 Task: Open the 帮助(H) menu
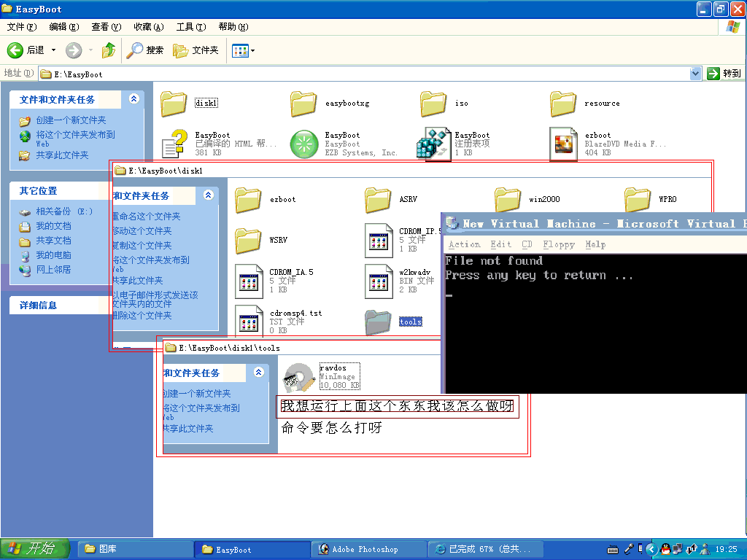click(233, 27)
